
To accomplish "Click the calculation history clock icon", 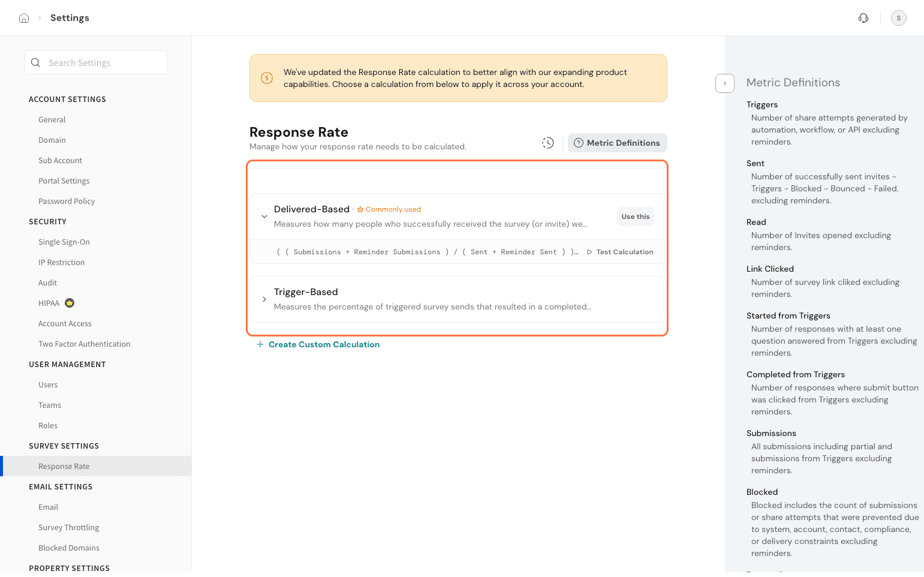I will point(547,143).
